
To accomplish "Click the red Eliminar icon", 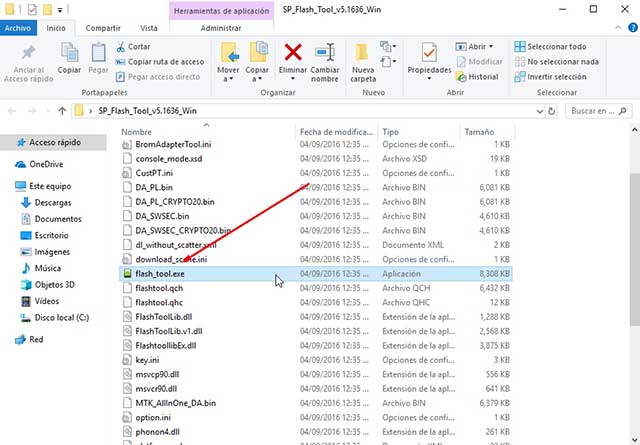I will (x=293, y=52).
